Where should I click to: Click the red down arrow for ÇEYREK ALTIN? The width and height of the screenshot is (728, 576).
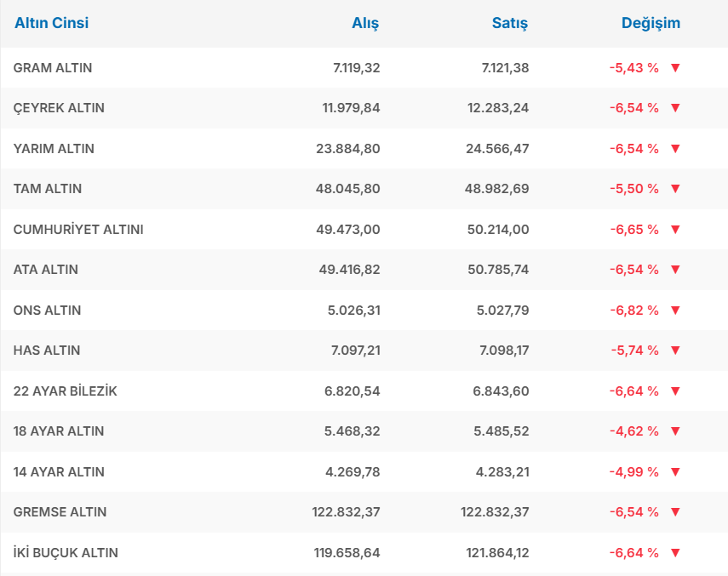point(675,108)
